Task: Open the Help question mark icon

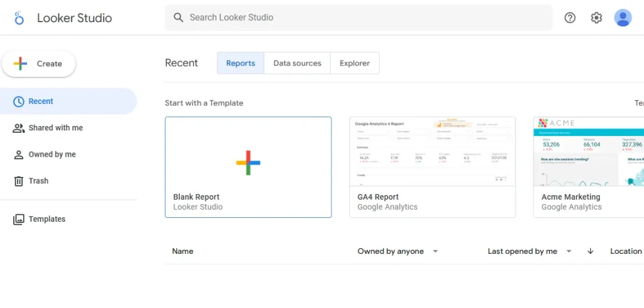Action: click(570, 18)
